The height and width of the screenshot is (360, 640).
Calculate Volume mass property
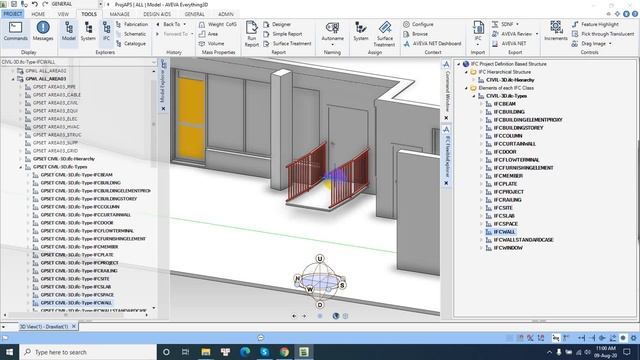pyautogui.click(x=211, y=43)
